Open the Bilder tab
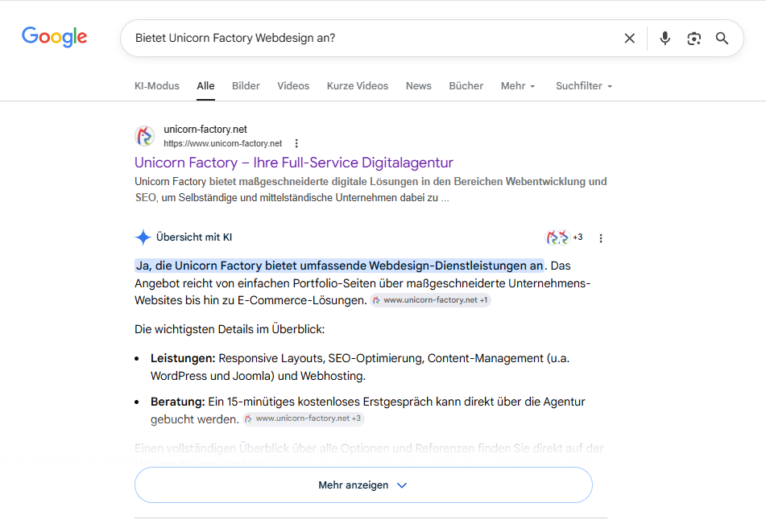 click(246, 86)
